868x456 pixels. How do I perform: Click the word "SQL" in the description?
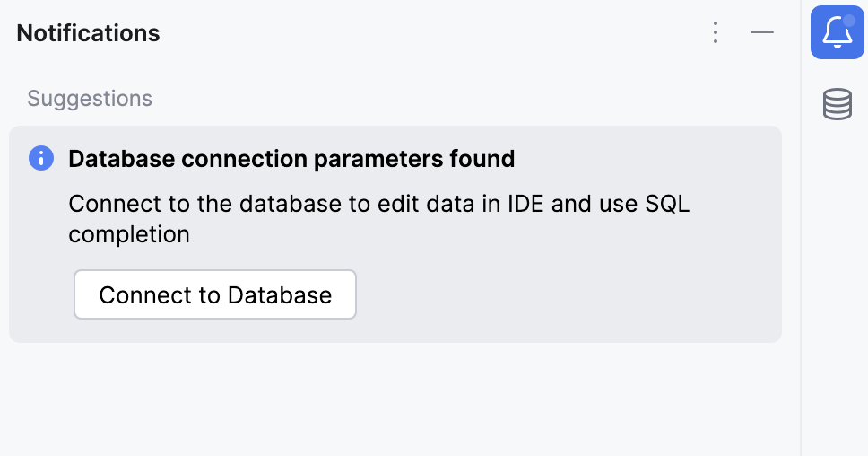[x=667, y=204]
